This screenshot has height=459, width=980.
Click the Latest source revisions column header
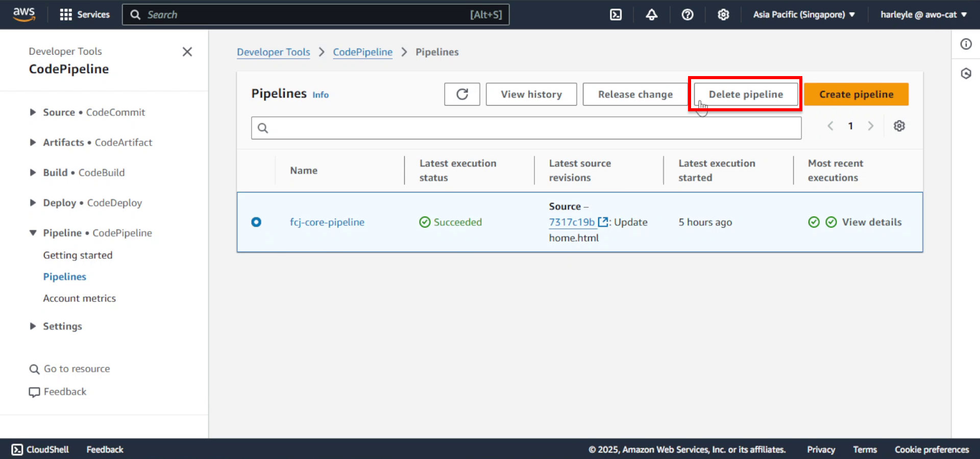click(580, 171)
